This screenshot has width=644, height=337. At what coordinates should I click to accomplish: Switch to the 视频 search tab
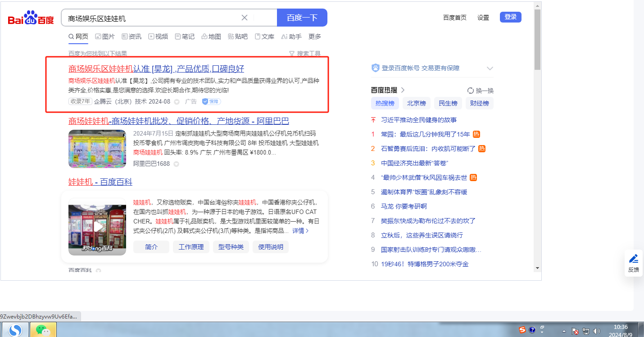coord(158,36)
